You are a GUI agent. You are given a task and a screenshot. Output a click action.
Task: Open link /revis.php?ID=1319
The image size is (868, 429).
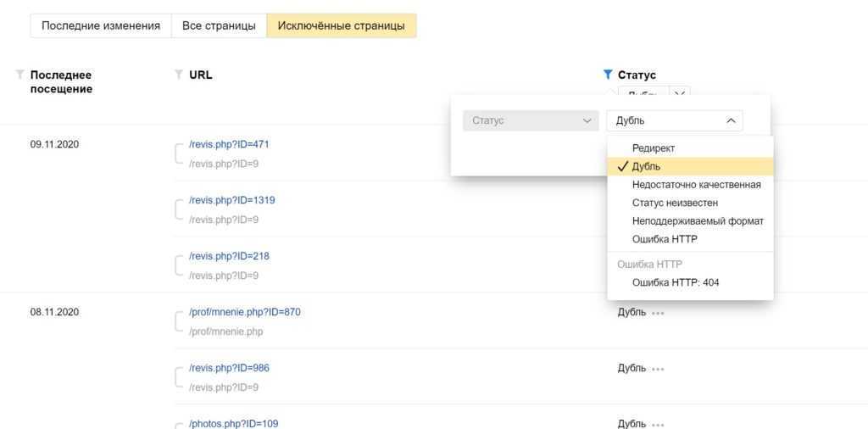(231, 200)
